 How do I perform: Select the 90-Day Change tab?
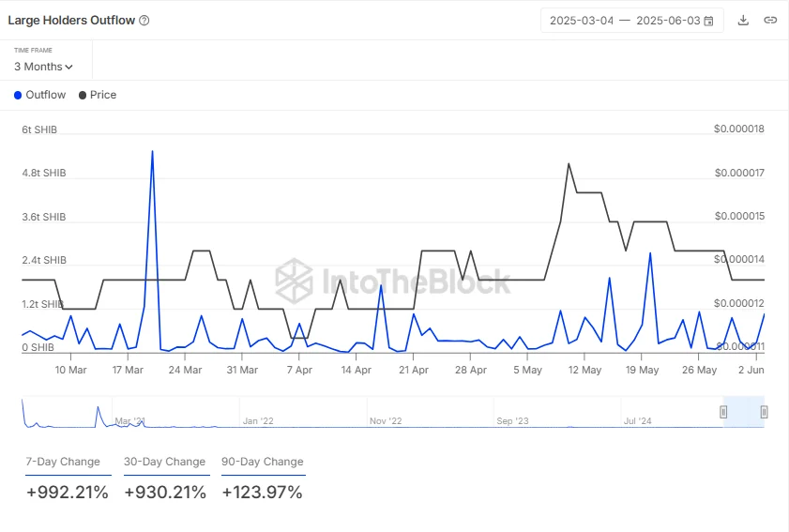click(x=263, y=462)
